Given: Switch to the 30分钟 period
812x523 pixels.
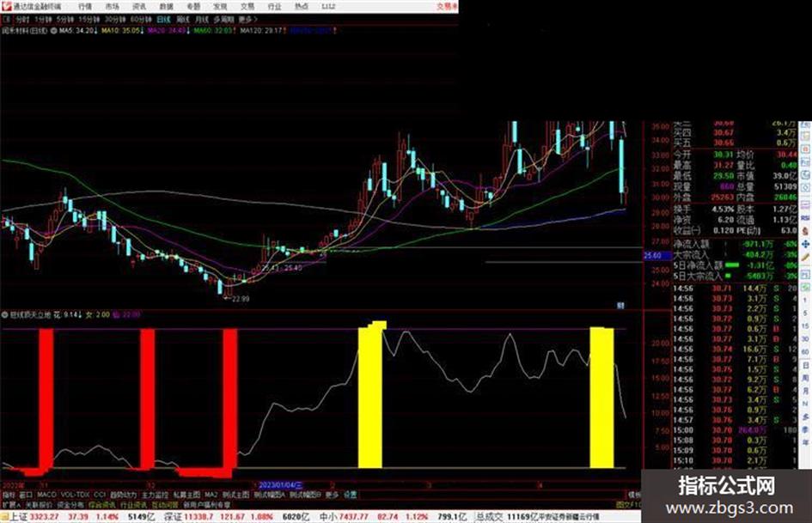Looking at the screenshot, I should pos(115,19).
